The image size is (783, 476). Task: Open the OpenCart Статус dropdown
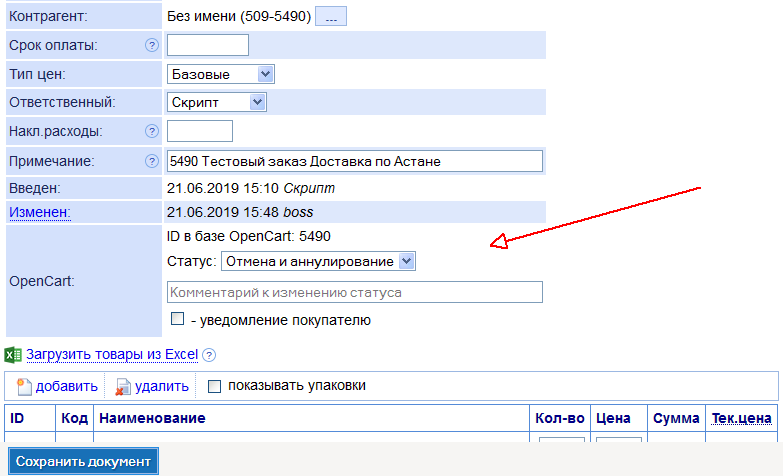[x=319, y=261]
